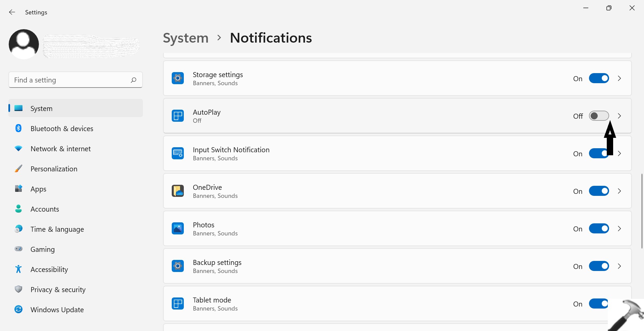Click the Photos app icon
The height and width of the screenshot is (331, 644).
178,229
